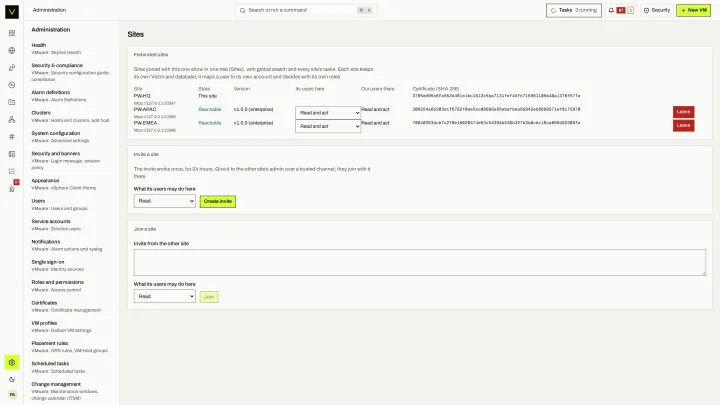
Task: Click the This site label for PW-HQ
Action: click(208, 96)
